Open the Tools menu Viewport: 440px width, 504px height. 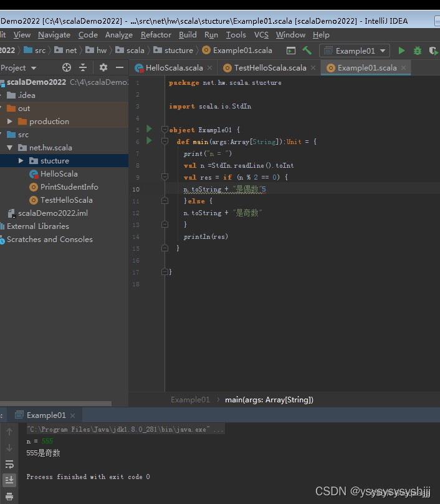pyautogui.click(x=236, y=35)
